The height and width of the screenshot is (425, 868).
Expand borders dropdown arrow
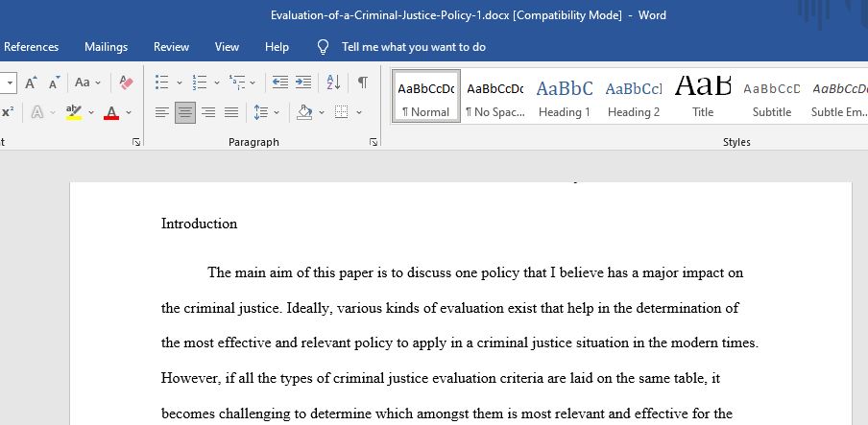pyautogui.click(x=359, y=113)
